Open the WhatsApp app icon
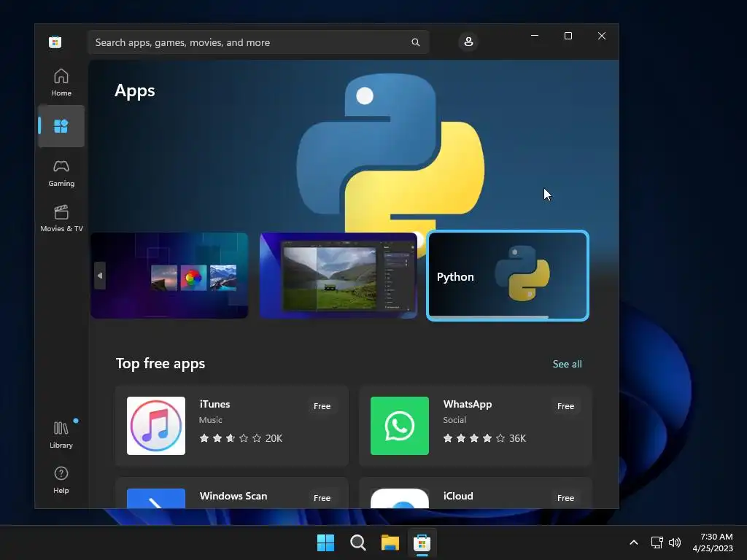The width and height of the screenshot is (747, 560). point(400,426)
